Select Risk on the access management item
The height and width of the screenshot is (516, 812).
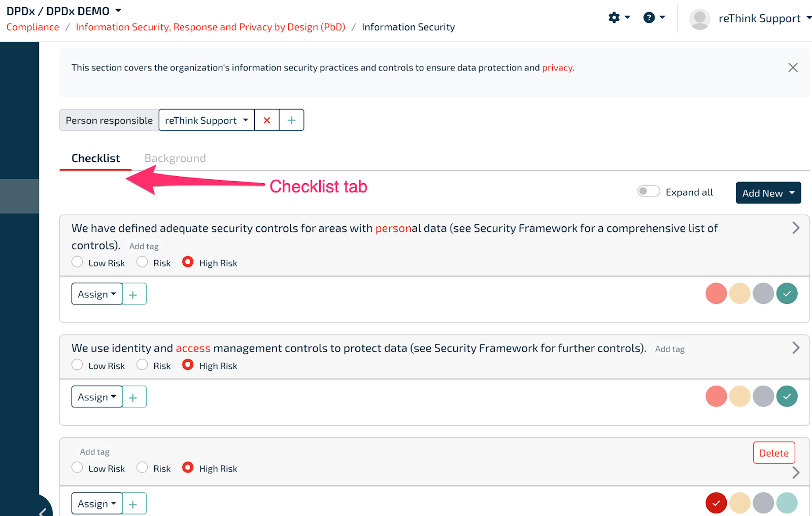click(142, 364)
